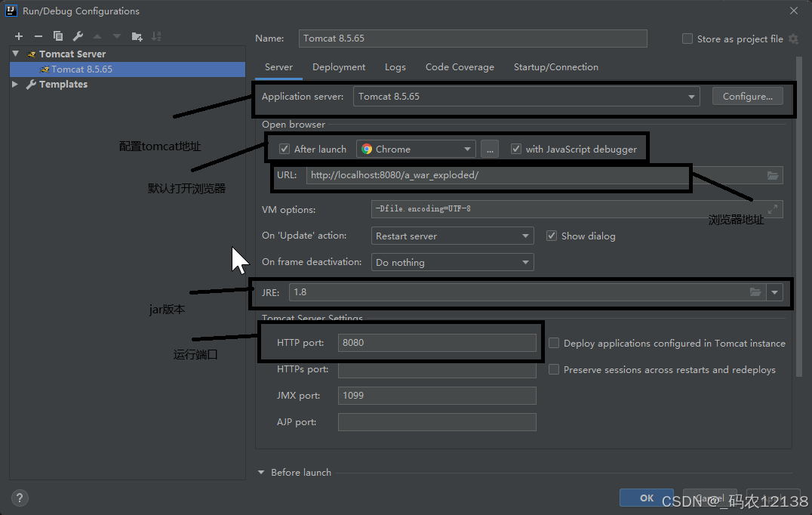
Task: Open edit templates via the wrench icon
Action: 78,36
